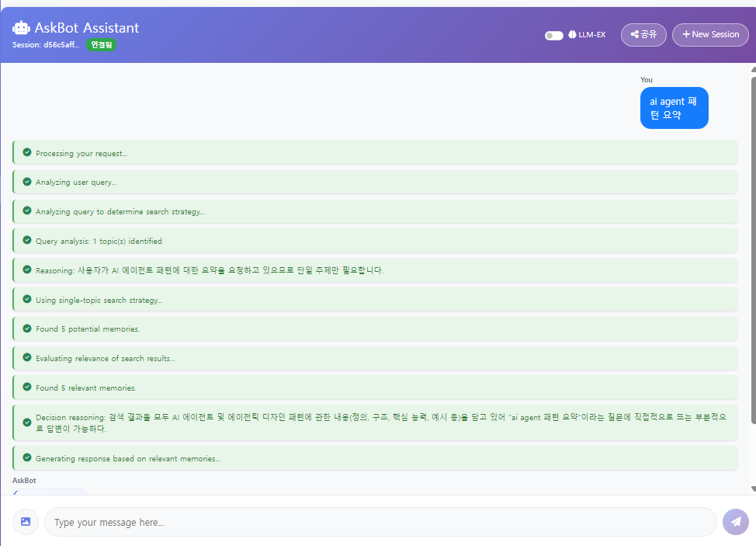
Task: Click check icon on "Using single-topic search strategy"
Action: (27, 300)
